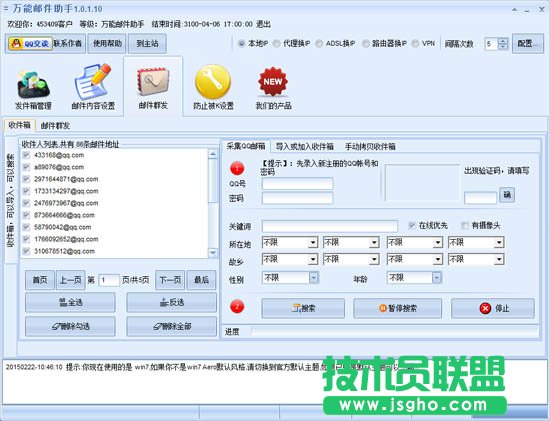Viewport: 550px width, 421px height.
Task: Click 联系作者 contact author button
Action: (68, 44)
